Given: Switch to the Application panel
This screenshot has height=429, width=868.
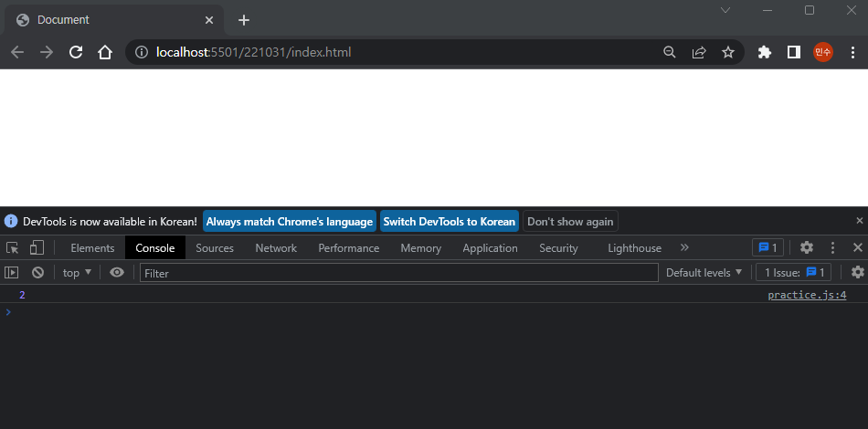Looking at the screenshot, I should coord(490,248).
